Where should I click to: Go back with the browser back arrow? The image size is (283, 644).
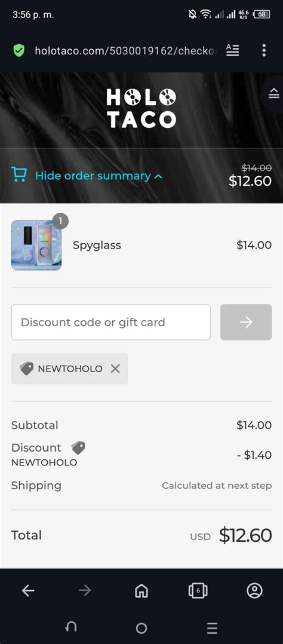[x=28, y=591]
